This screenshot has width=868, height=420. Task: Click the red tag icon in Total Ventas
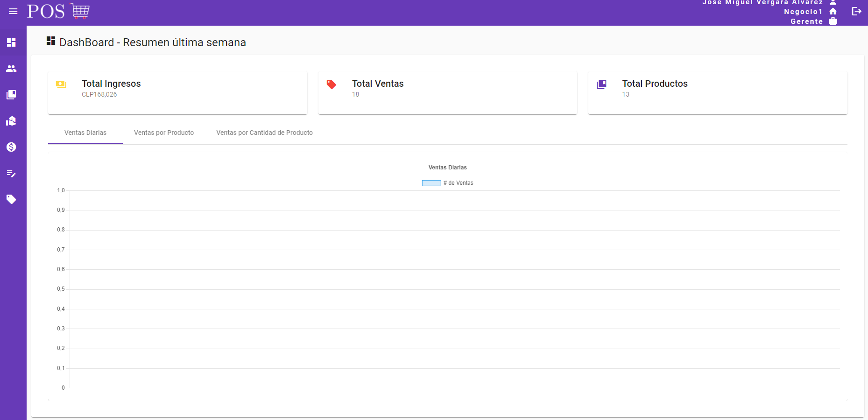[331, 84]
